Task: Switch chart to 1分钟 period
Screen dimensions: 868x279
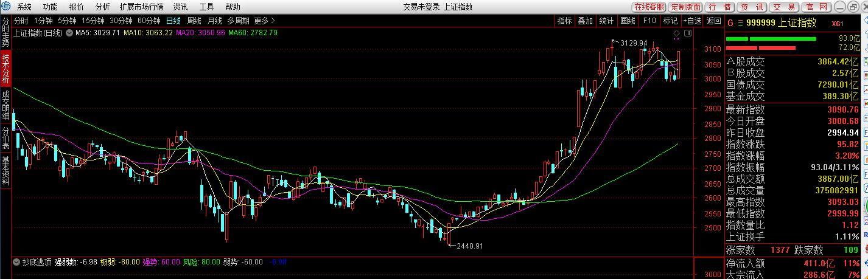Action: 43,21
